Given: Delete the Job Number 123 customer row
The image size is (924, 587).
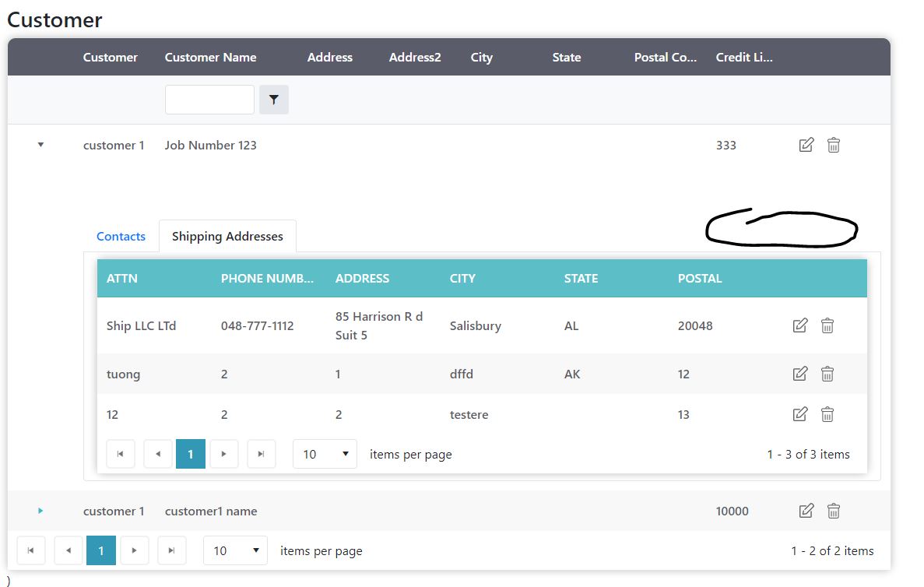Looking at the screenshot, I should 833,145.
